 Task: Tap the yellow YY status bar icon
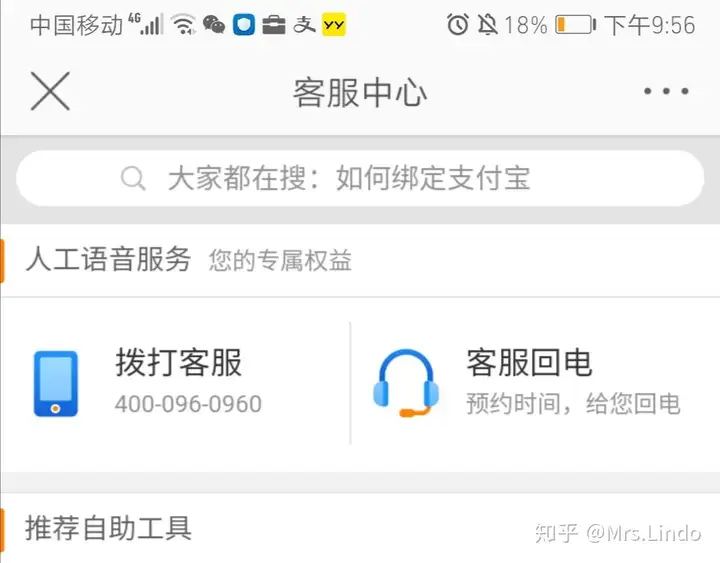[334, 24]
